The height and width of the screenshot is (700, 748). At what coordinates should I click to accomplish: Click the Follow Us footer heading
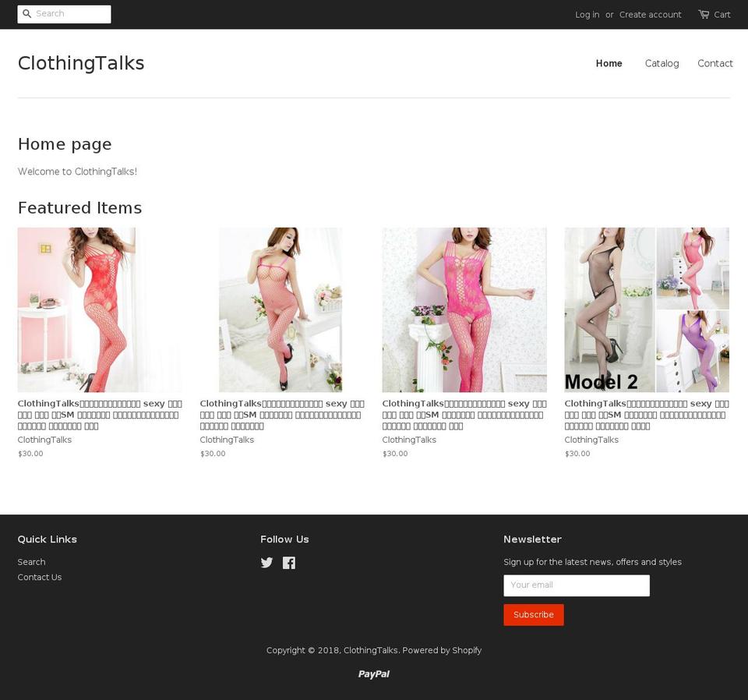pyautogui.click(x=284, y=539)
